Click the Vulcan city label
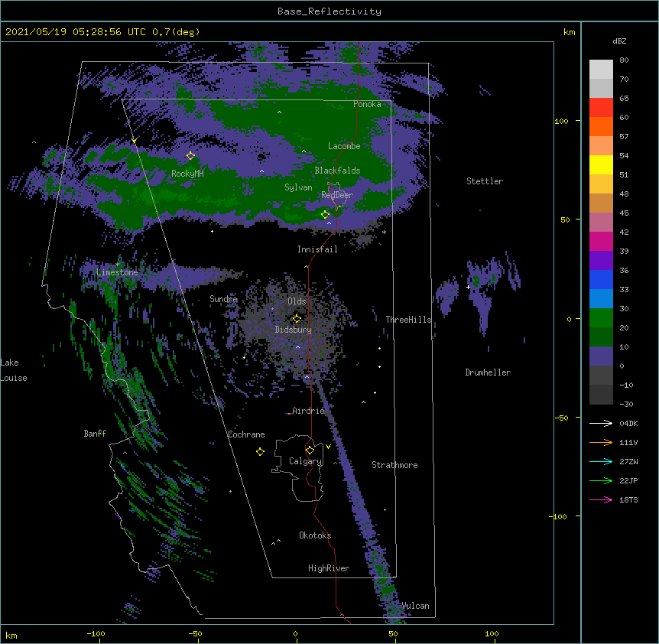 coord(415,606)
